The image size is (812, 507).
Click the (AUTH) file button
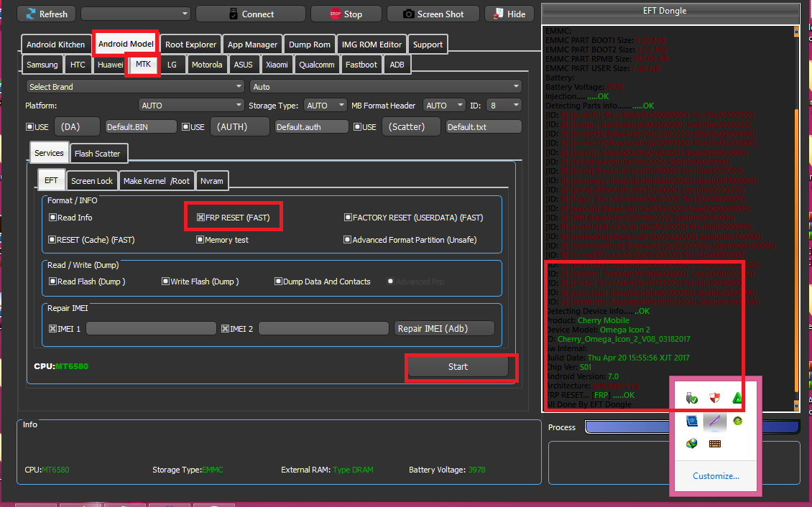(x=240, y=126)
